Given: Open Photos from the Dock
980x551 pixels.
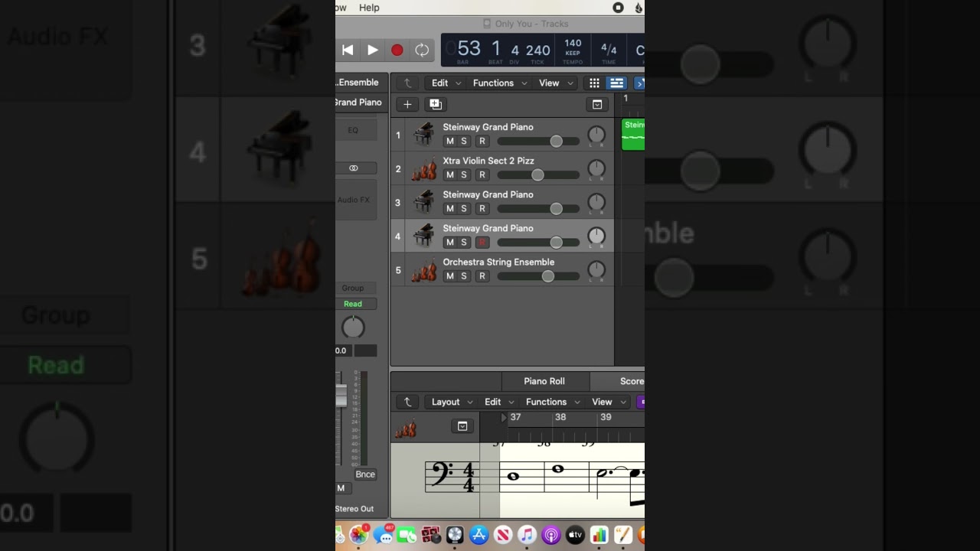Looking at the screenshot, I should 358,535.
